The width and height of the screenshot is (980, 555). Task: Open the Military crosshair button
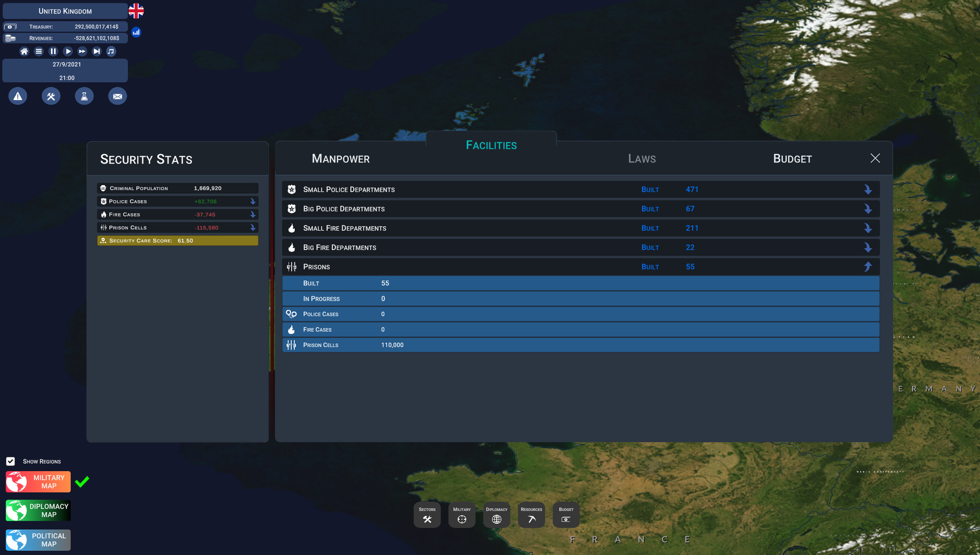tap(462, 515)
